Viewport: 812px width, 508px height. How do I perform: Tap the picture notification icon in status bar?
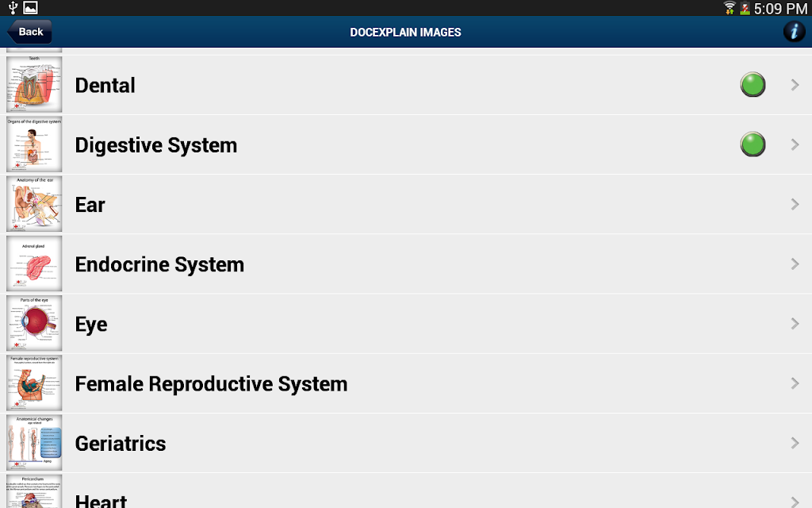tap(30, 8)
